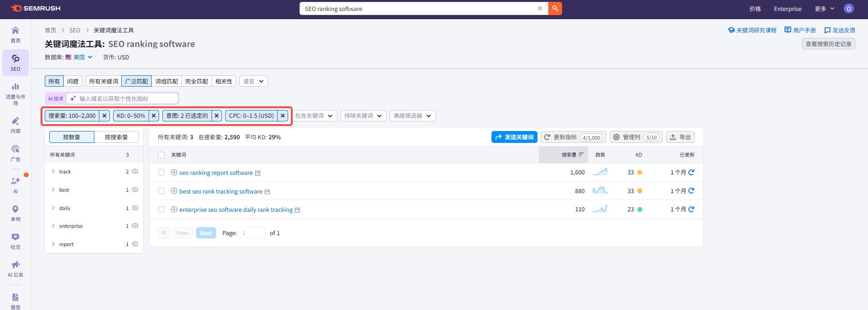This screenshot has width=868, height=310.
Task: Expand the report keyword group
Action: pyautogui.click(x=53, y=244)
